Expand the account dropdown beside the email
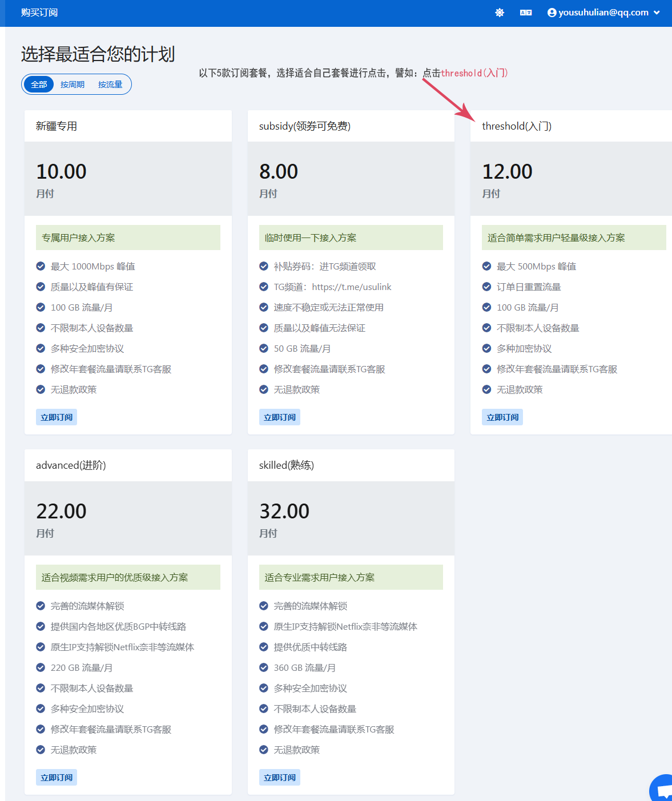The image size is (672, 801). [657, 12]
